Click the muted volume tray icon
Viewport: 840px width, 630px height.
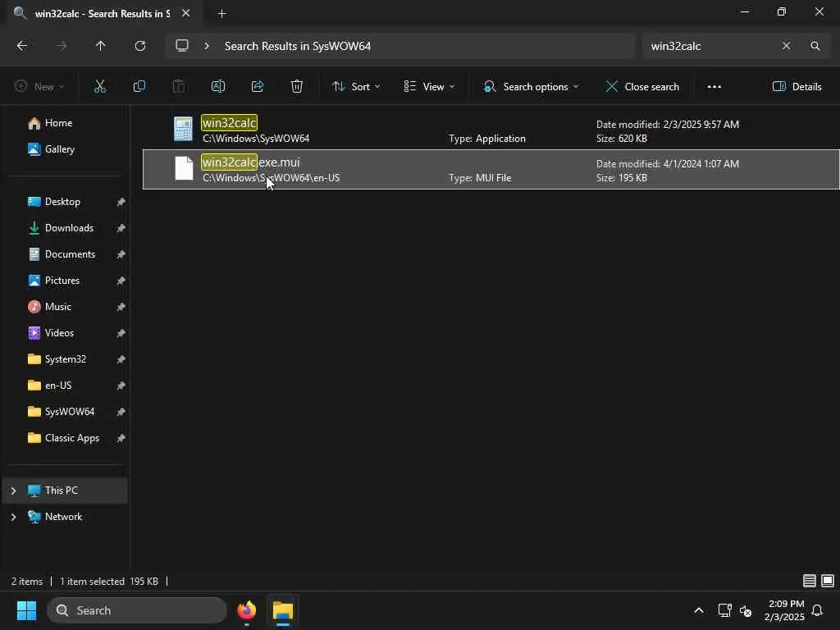click(746, 610)
